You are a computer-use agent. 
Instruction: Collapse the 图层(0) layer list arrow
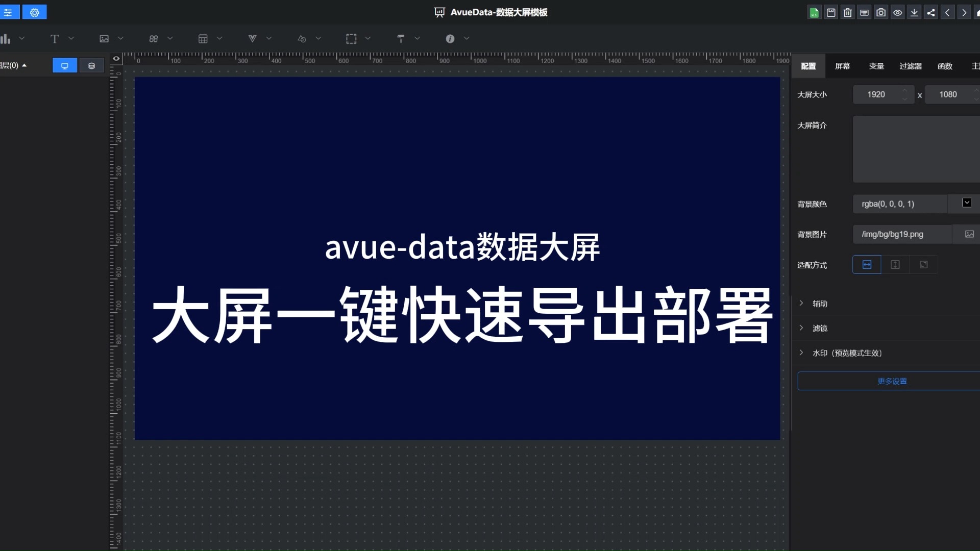(24, 66)
